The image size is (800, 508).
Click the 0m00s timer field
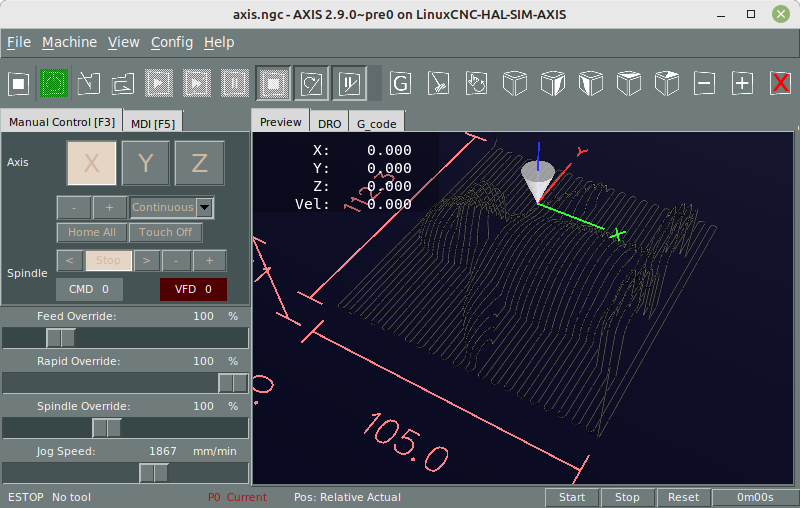[x=755, y=497]
